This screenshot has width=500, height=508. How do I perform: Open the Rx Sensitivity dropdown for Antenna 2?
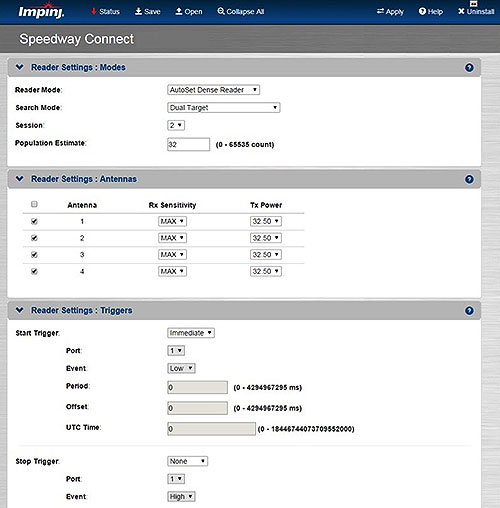coord(172,238)
